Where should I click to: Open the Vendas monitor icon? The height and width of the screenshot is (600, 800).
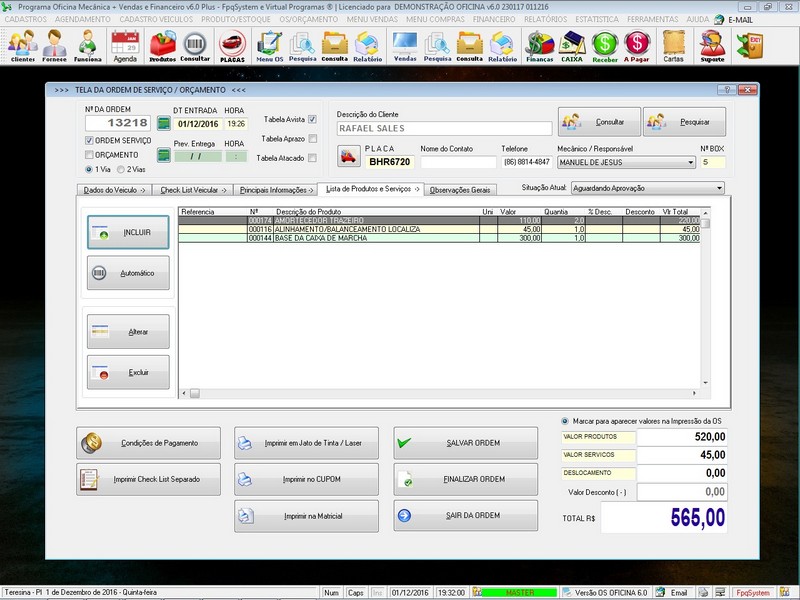click(405, 45)
